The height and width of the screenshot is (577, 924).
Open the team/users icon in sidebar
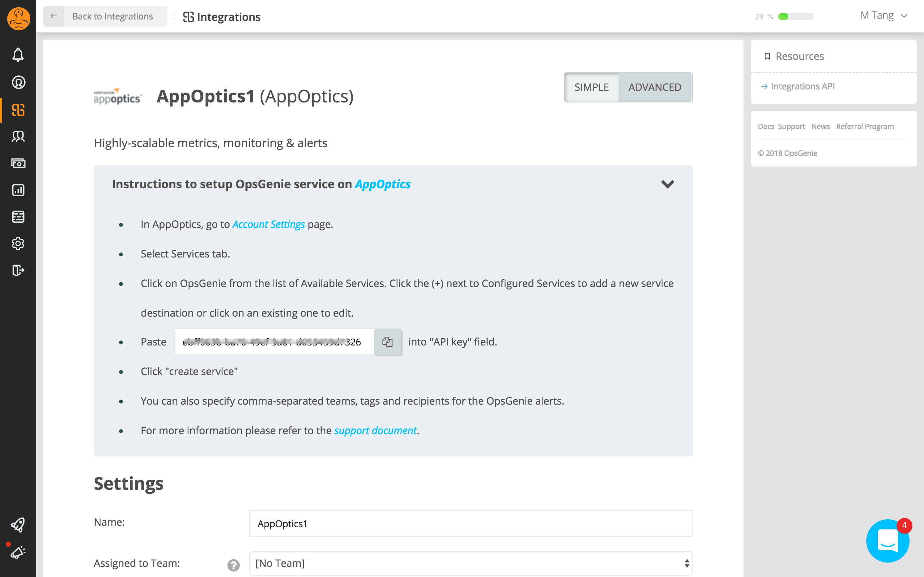click(18, 136)
